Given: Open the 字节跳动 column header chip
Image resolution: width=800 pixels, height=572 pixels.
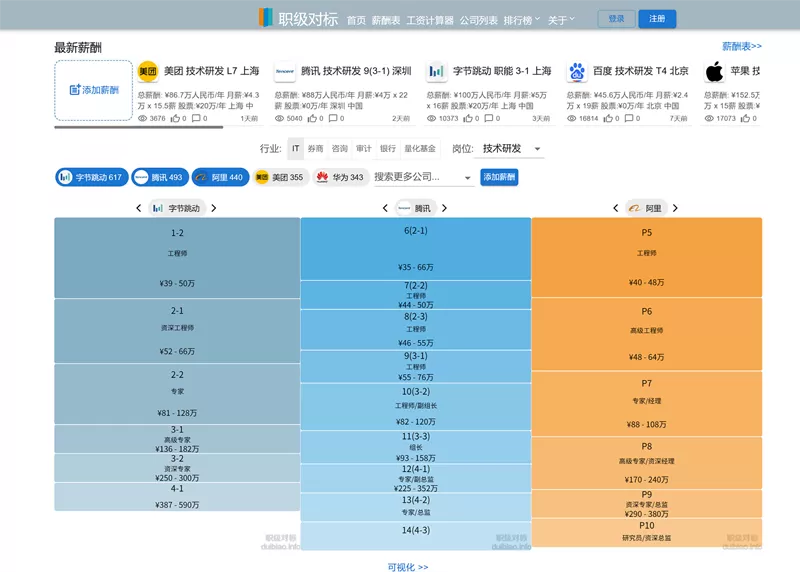Looking at the screenshot, I should [177, 208].
